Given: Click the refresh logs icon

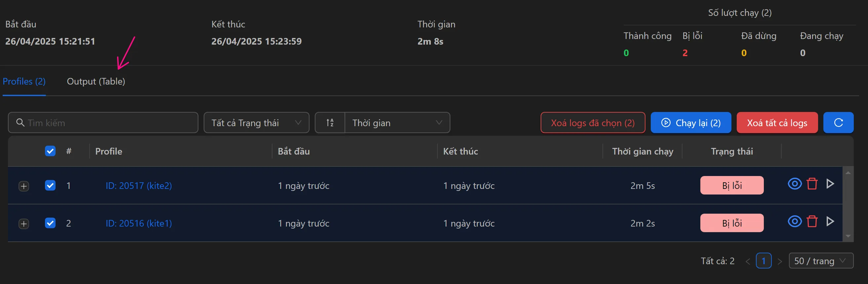Looking at the screenshot, I should point(838,123).
